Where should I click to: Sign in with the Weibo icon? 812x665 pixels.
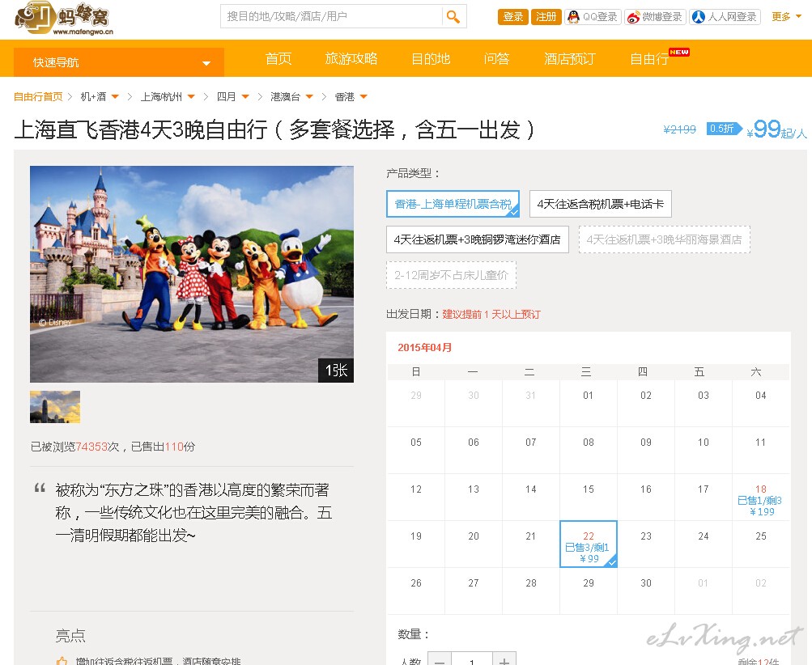(655, 17)
